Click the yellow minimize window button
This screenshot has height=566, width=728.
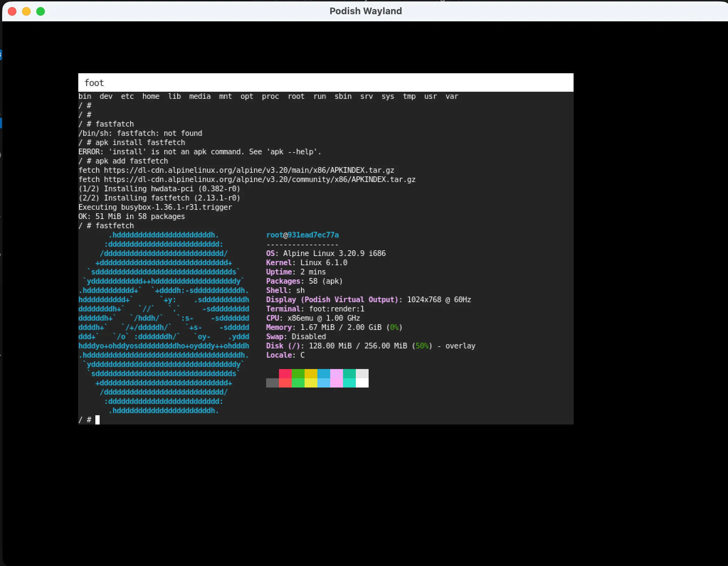(26, 11)
